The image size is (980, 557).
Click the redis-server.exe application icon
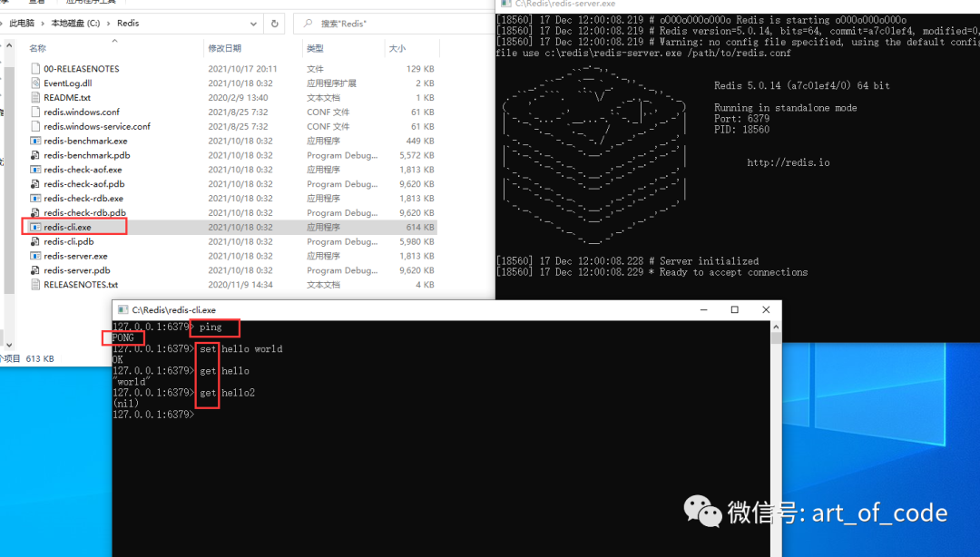click(x=35, y=256)
